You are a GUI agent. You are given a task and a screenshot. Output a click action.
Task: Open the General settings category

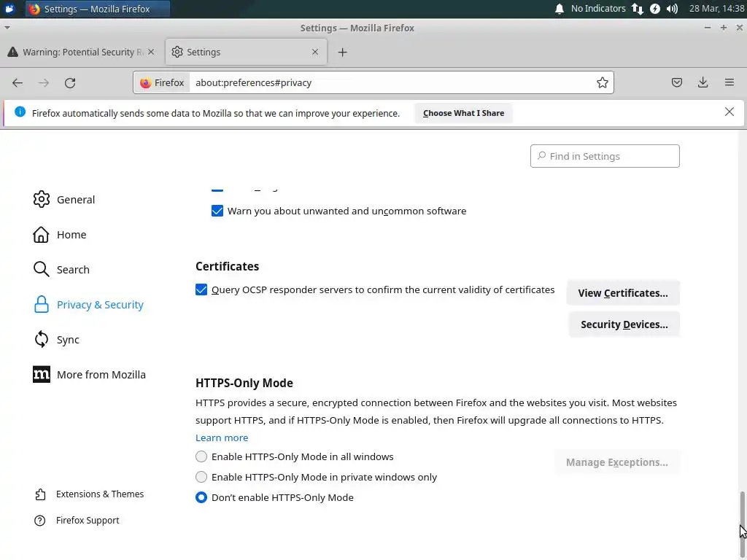click(x=75, y=200)
